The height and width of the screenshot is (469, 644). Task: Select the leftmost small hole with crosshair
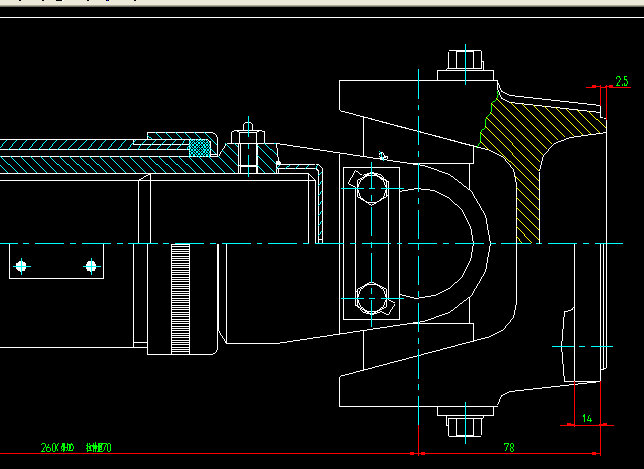22,265
